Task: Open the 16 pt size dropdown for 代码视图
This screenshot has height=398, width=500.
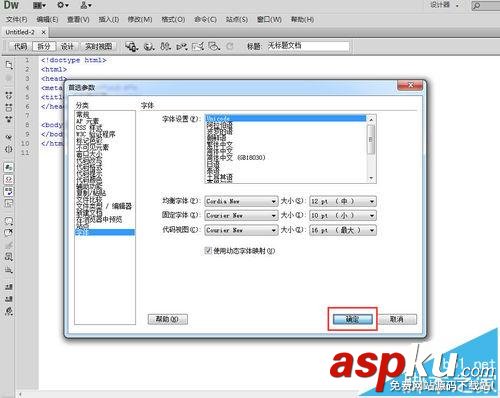Action: click(x=343, y=230)
